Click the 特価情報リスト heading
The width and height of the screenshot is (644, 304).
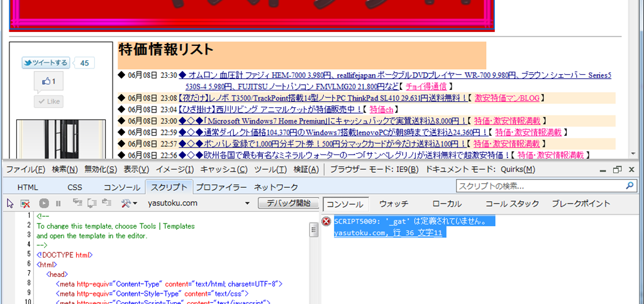tap(166, 50)
